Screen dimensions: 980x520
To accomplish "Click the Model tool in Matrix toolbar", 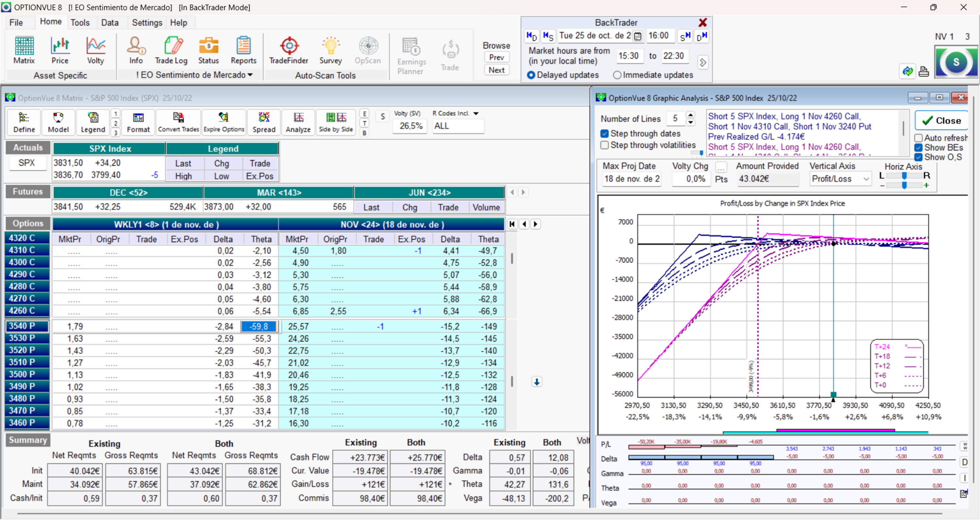I will coord(58,122).
